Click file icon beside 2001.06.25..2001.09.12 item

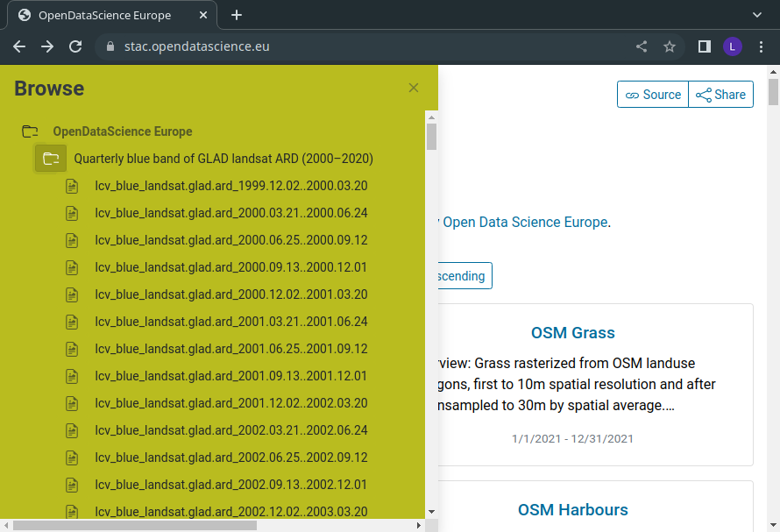[72, 350]
